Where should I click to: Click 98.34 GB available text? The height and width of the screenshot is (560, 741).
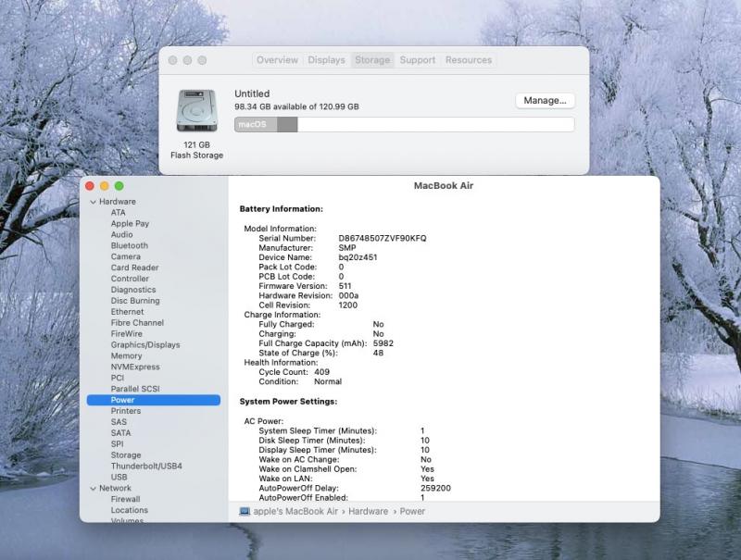coord(296,106)
